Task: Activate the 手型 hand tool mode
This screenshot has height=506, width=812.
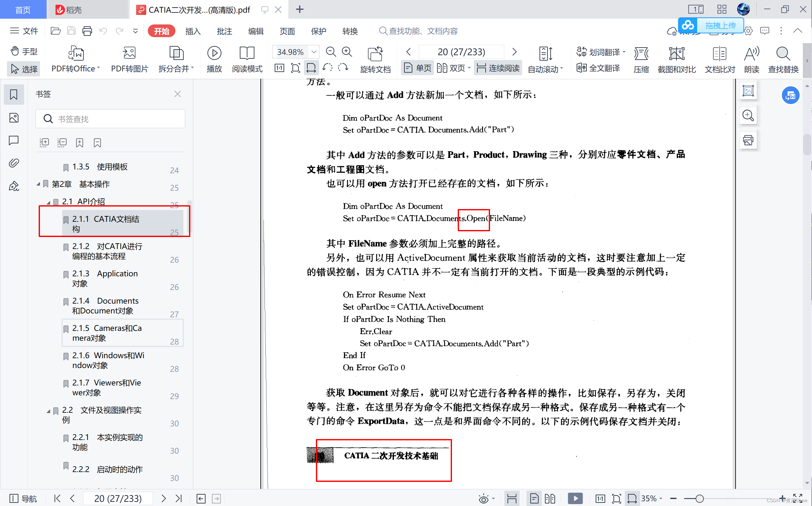Action: (x=24, y=51)
